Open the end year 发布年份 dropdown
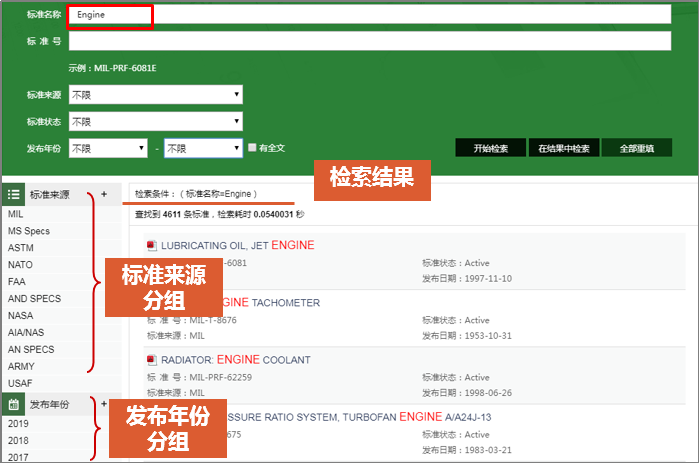 pyautogui.click(x=203, y=148)
